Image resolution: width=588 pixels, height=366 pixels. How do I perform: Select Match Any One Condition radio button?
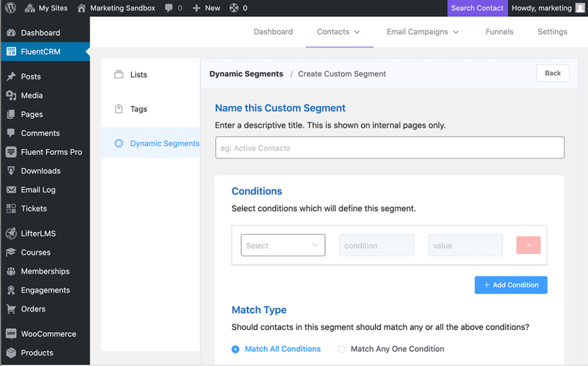point(341,349)
